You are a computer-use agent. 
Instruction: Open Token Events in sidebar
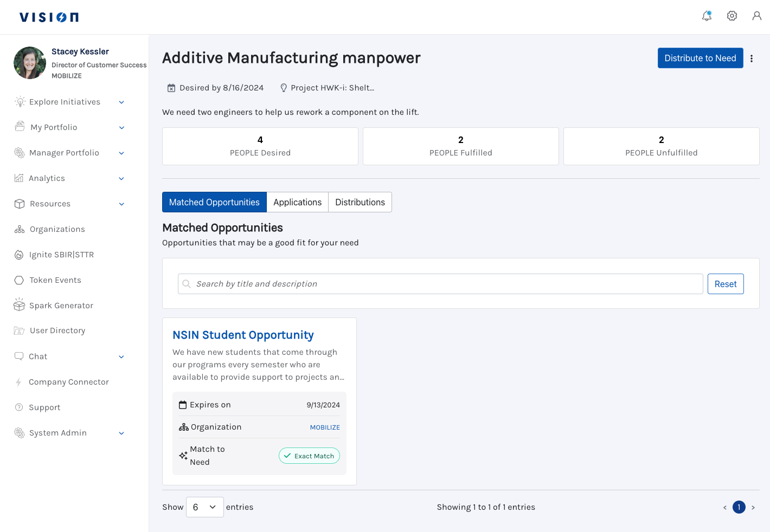tap(55, 280)
